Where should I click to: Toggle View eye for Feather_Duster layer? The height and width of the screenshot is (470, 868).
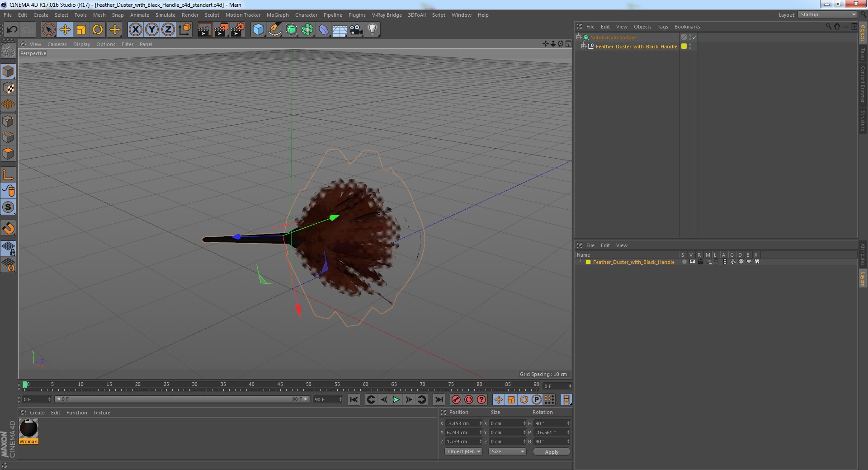tap(692, 262)
